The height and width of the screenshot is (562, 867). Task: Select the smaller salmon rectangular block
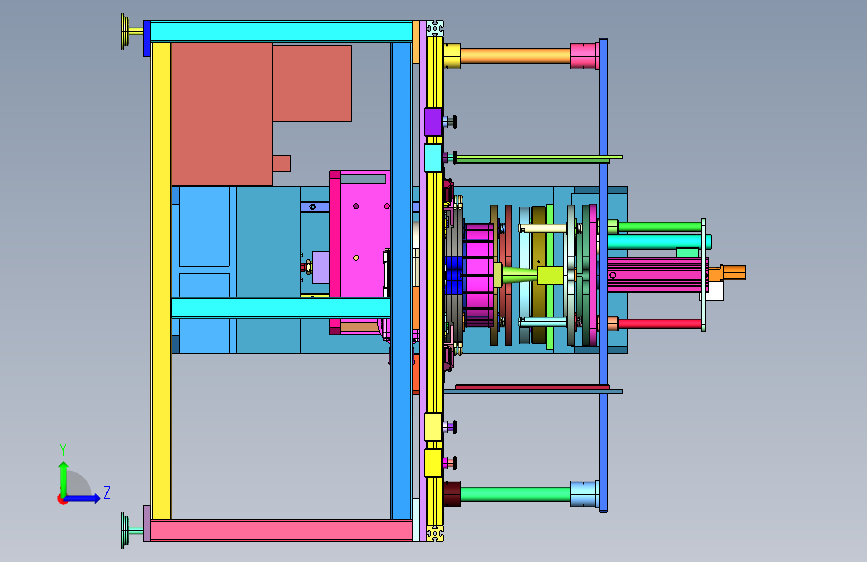click(312, 84)
